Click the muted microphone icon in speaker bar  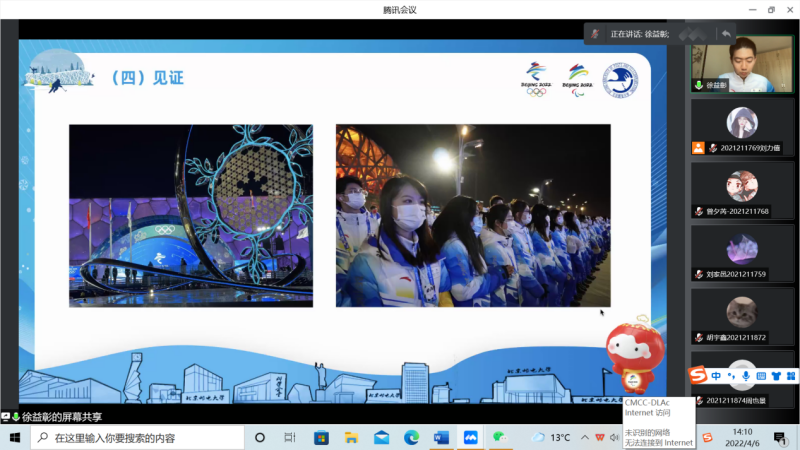click(x=595, y=34)
